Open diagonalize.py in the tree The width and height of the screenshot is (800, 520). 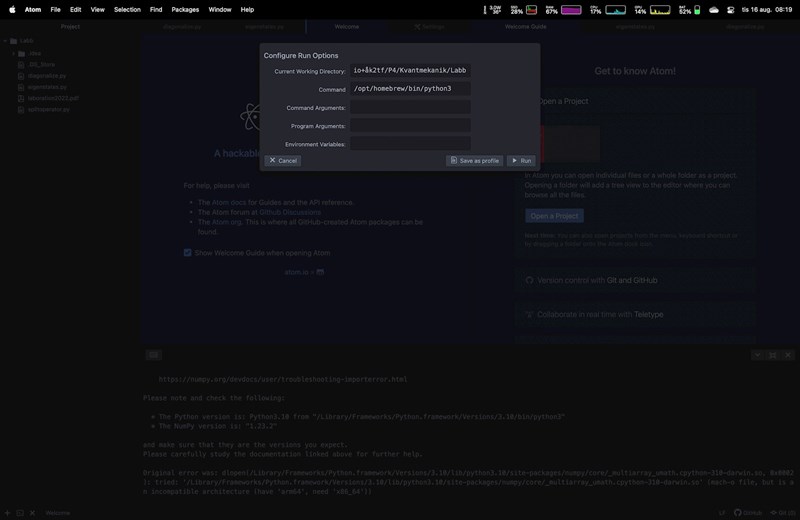(47, 76)
